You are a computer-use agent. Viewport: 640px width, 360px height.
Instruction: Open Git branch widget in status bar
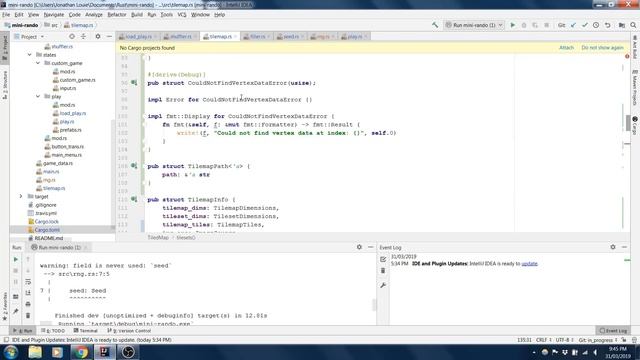(598, 340)
